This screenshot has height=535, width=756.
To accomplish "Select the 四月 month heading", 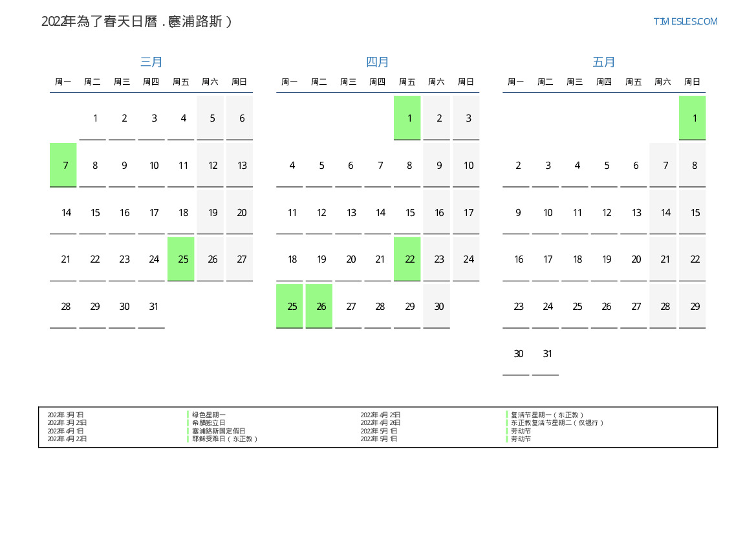I will 378,62.
